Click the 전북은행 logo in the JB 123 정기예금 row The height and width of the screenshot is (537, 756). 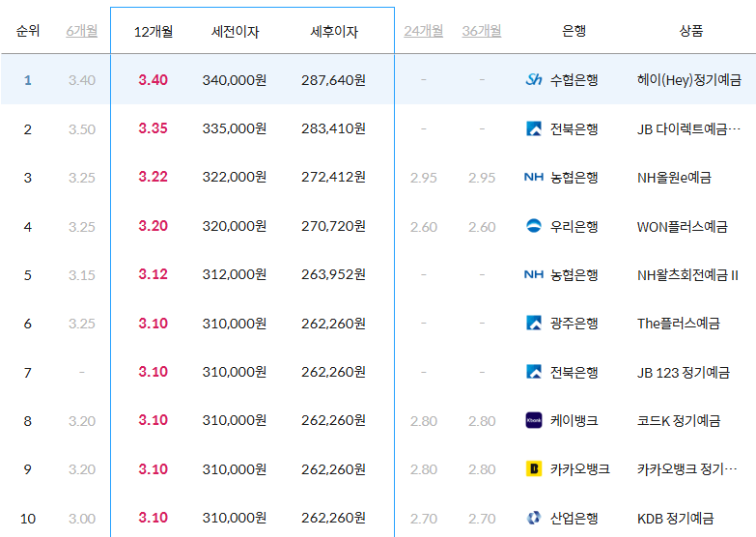point(534,372)
